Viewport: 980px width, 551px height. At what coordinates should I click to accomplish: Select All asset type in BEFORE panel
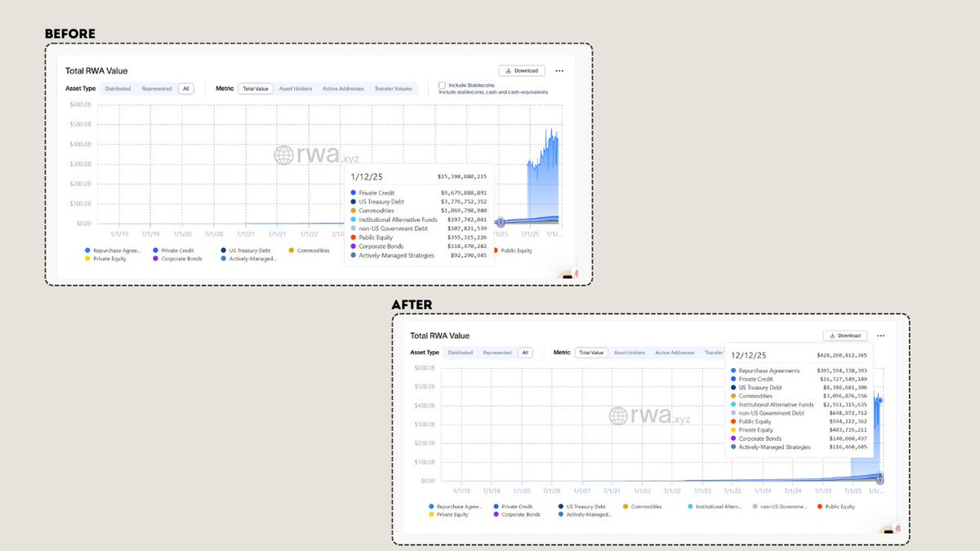(x=186, y=88)
